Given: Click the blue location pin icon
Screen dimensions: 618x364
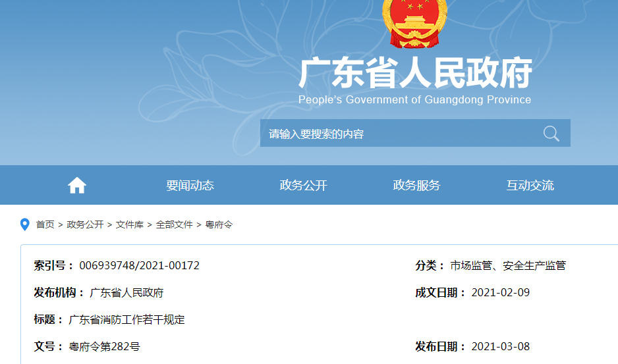Looking at the screenshot, I should (25, 224).
